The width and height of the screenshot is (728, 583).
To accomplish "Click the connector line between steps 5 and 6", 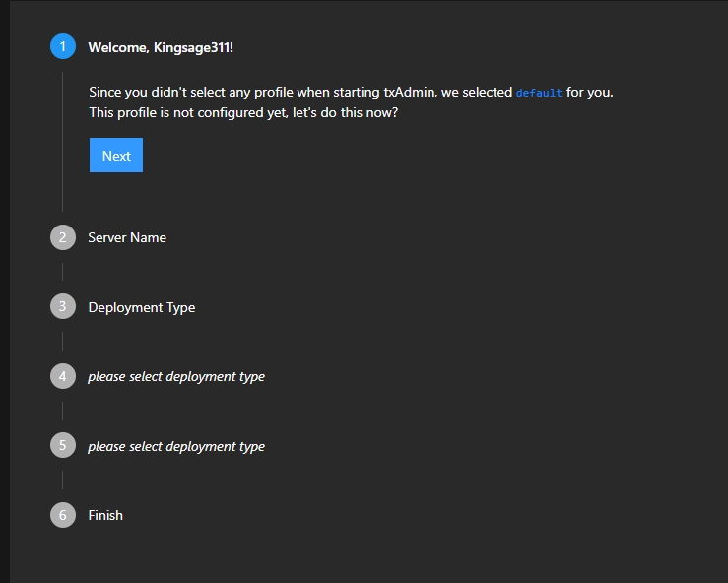I will pyautogui.click(x=62, y=481).
